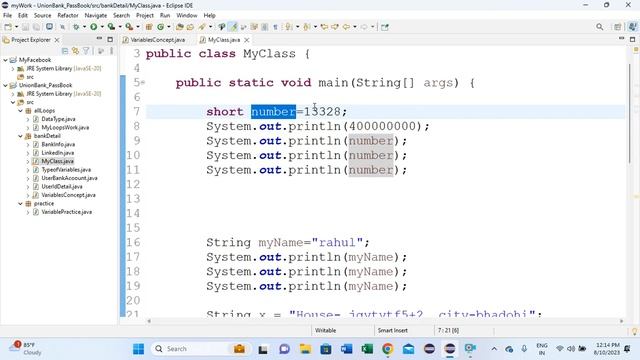Collapse the UnionBank_PassBook project node
Viewport: 640px width, 360px height.
tap(5, 85)
